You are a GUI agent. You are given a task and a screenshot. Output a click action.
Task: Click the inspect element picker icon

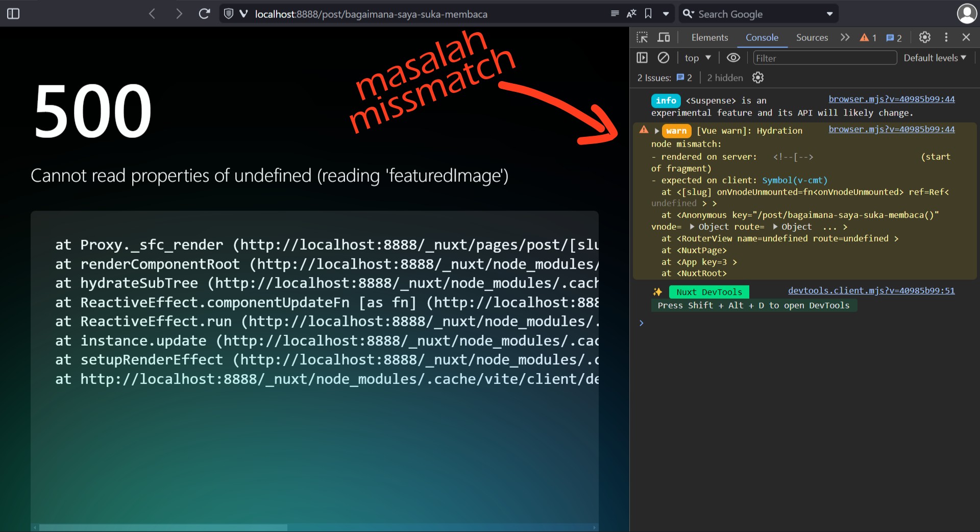[x=642, y=37]
